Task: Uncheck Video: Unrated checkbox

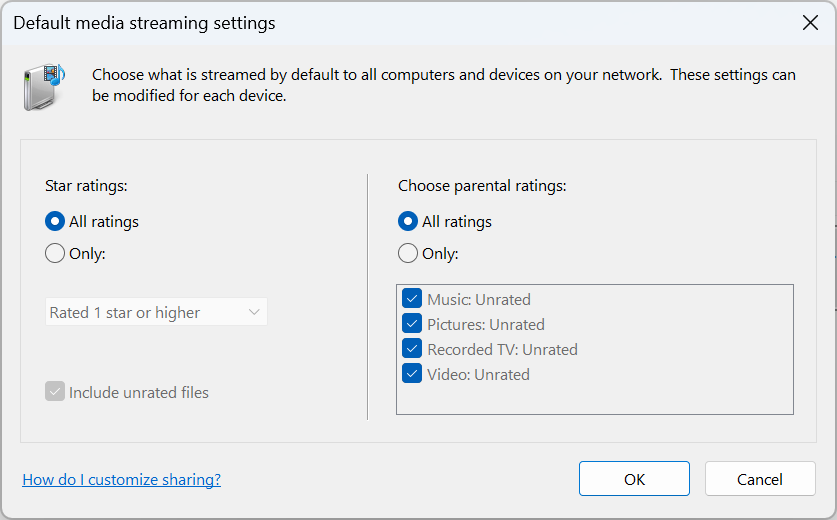Action: pyautogui.click(x=412, y=374)
